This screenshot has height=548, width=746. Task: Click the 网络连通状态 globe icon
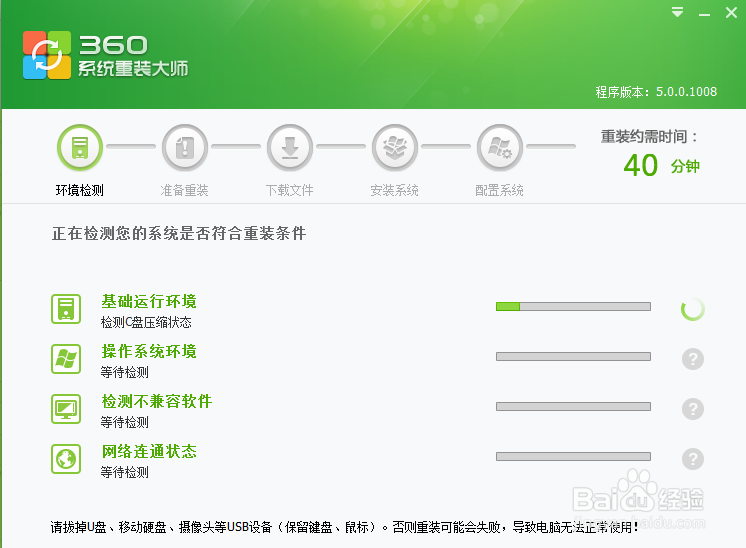tap(66, 459)
